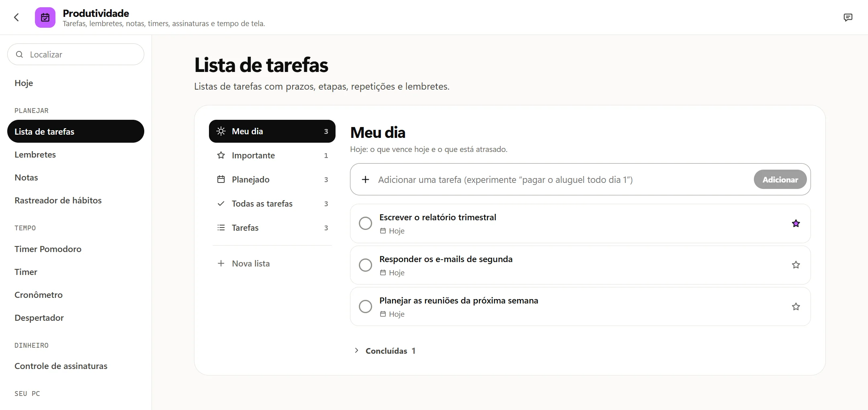Mark Planejar as reuniões da próxima semana complete
The height and width of the screenshot is (410, 868).
click(x=365, y=306)
